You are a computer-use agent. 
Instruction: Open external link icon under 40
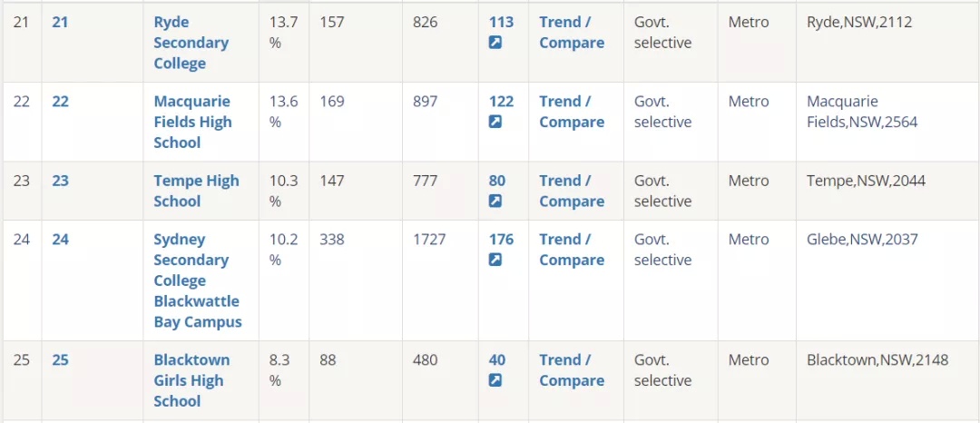point(495,380)
